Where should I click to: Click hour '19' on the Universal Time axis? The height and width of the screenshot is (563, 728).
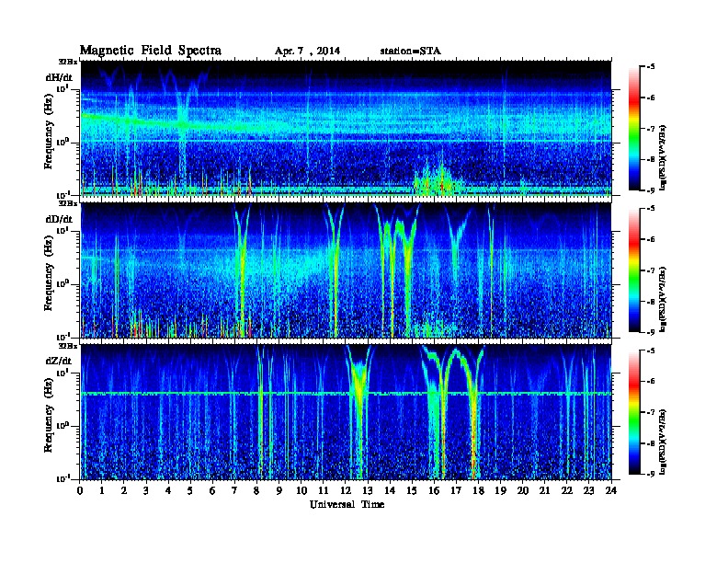point(500,490)
